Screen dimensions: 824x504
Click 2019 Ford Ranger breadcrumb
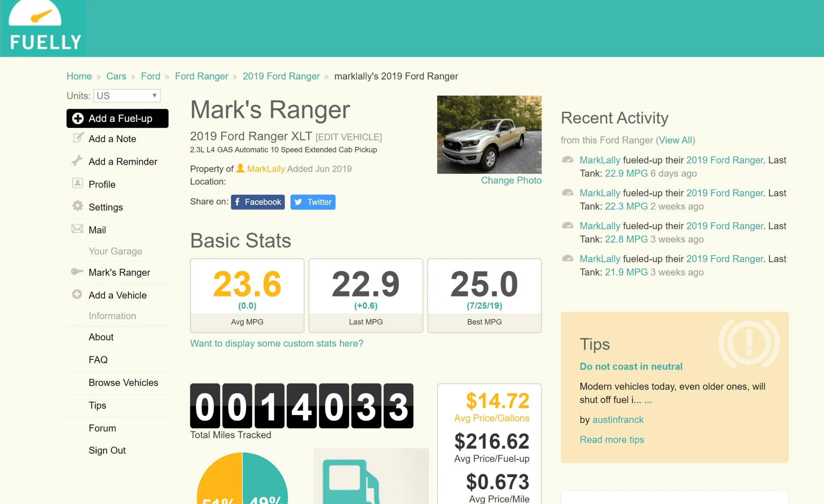(x=281, y=76)
